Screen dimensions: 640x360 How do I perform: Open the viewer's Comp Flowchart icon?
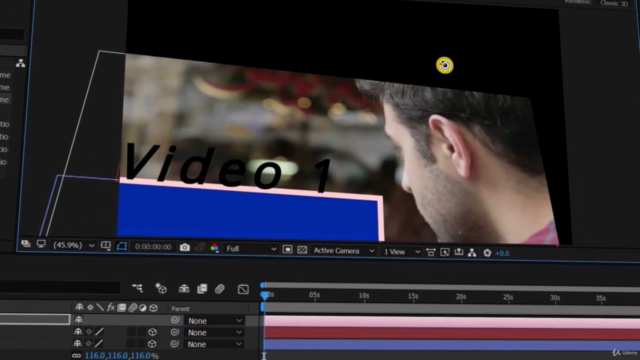[472, 253]
